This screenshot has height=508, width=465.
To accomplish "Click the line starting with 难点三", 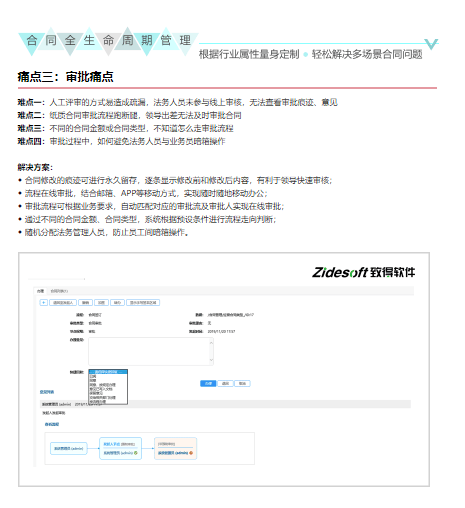I will click(x=125, y=128).
